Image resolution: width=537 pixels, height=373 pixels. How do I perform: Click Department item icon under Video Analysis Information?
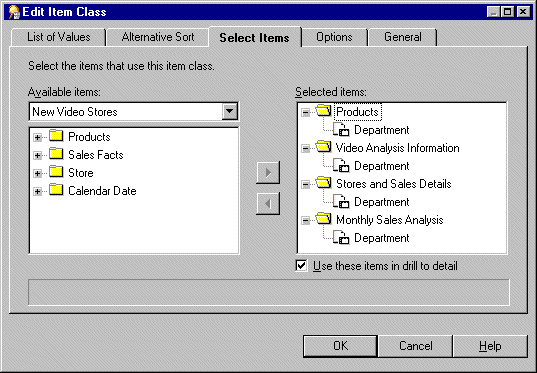[x=341, y=165]
